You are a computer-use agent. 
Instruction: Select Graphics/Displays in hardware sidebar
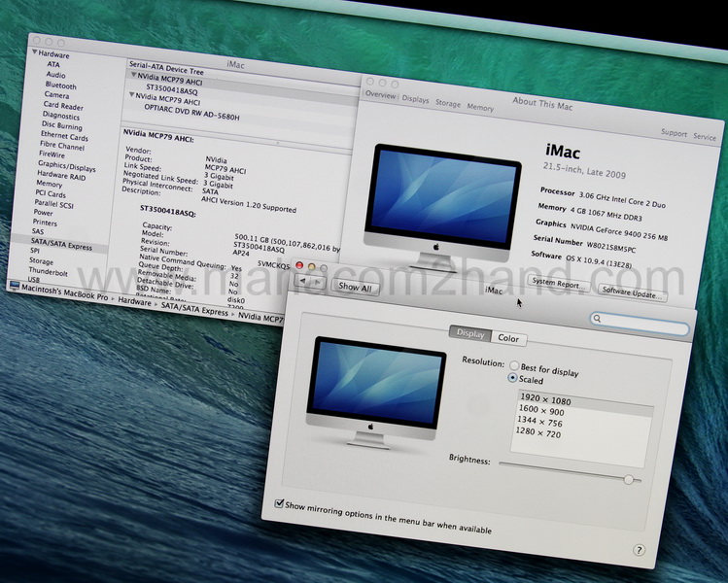tap(66, 166)
